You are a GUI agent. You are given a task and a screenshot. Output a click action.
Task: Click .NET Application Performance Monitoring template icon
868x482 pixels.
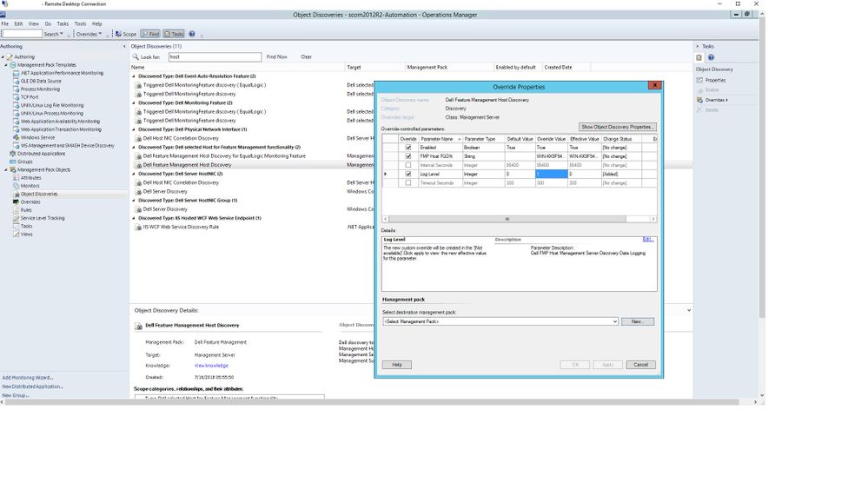[16, 73]
